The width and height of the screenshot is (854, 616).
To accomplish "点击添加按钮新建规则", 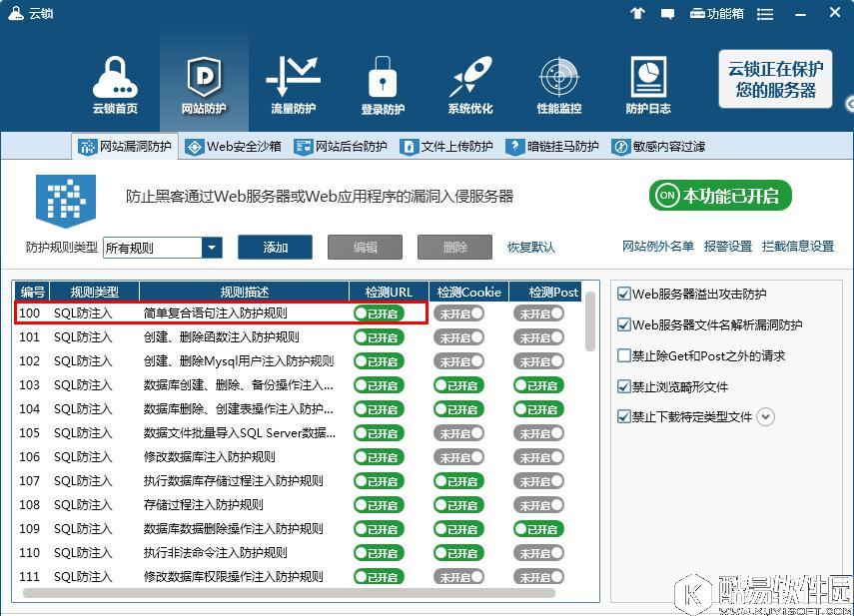I will (x=275, y=247).
